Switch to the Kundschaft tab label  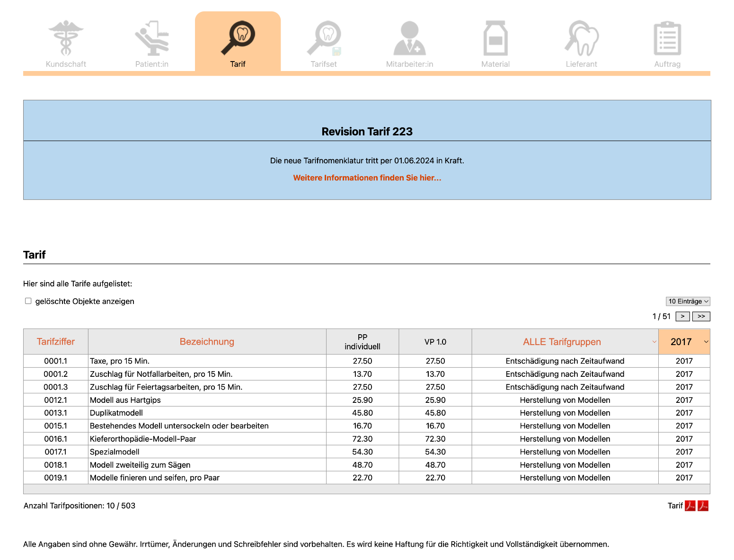tap(66, 64)
